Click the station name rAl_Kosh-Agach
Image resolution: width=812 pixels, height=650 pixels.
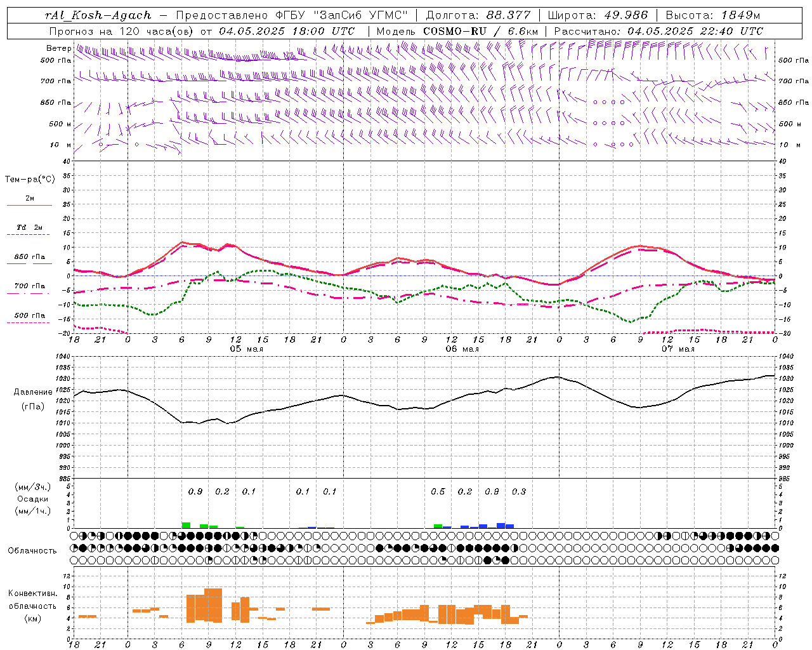point(98,15)
